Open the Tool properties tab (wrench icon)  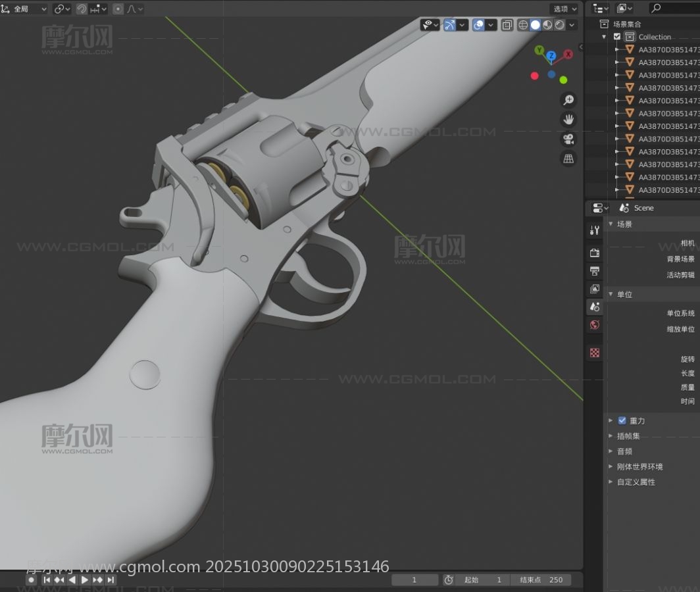click(x=595, y=230)
